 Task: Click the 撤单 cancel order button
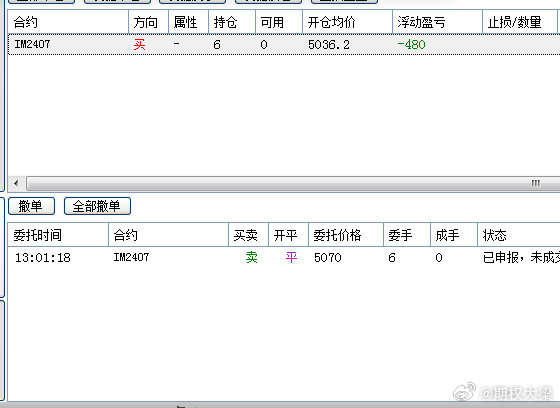tap(31, 206)
